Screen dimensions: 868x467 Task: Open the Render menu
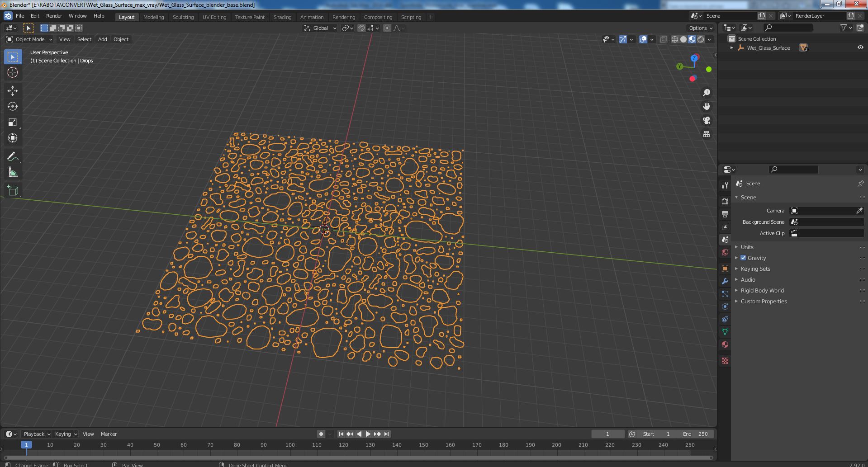click(x=54, y=16)
